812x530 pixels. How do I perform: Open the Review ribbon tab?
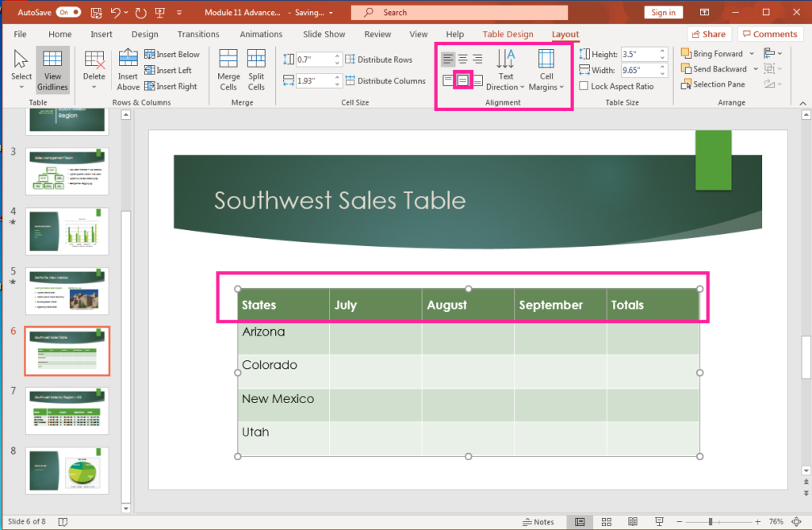377,34
